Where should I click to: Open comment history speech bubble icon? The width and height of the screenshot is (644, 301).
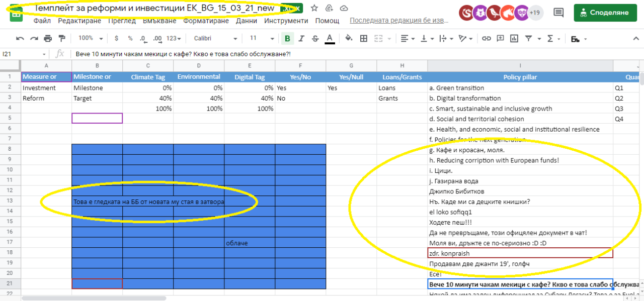click(x=558, y=12)
